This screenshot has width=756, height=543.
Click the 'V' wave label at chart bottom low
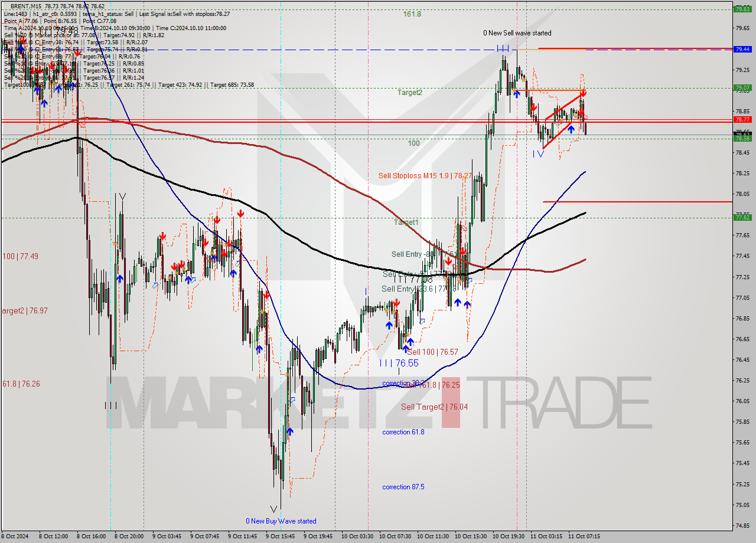274,509
